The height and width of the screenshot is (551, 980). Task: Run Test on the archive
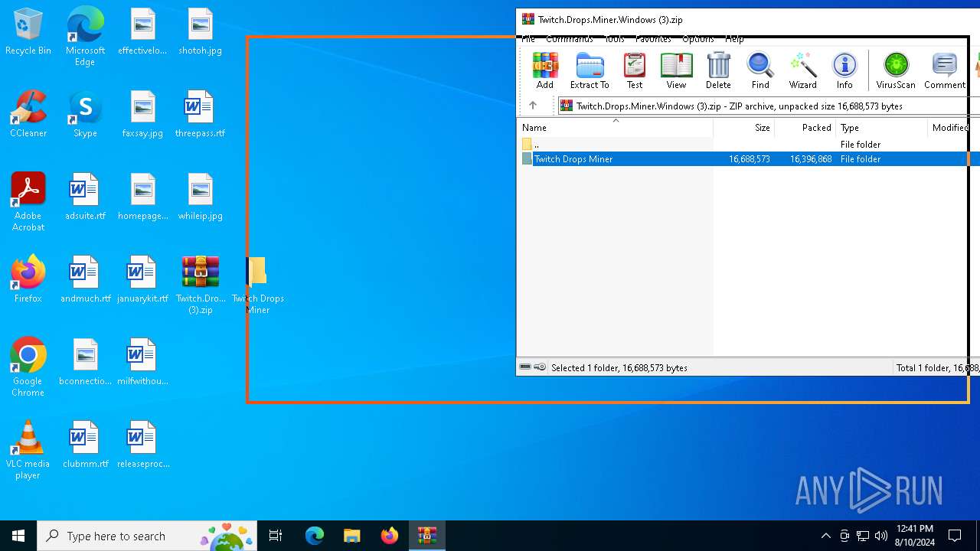tap(635, 70)
